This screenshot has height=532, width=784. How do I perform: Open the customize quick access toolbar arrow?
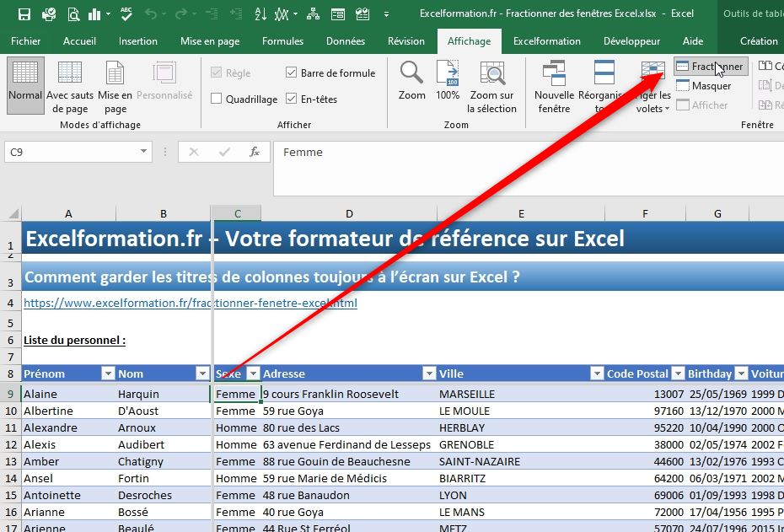point(386,14)
